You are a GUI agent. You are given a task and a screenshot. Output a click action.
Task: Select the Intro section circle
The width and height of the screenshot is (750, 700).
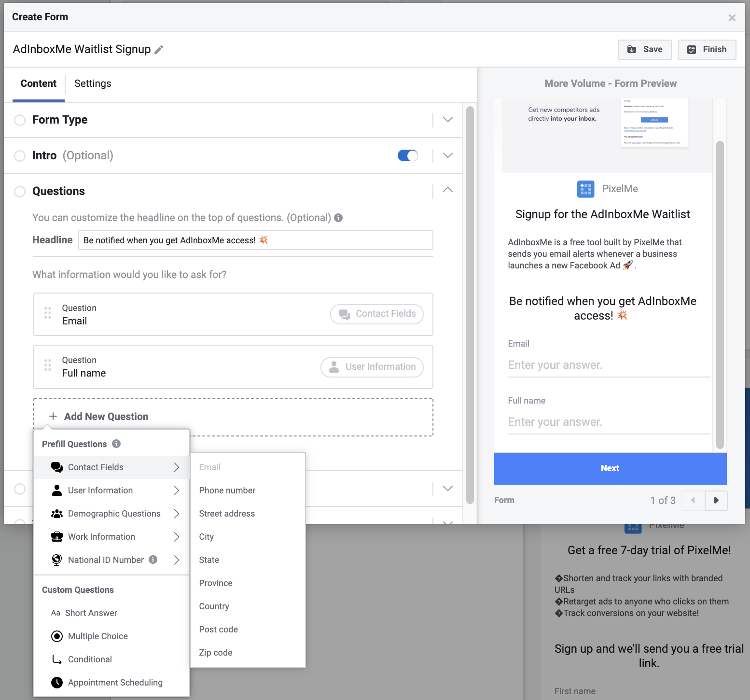(x=20, y=156)
